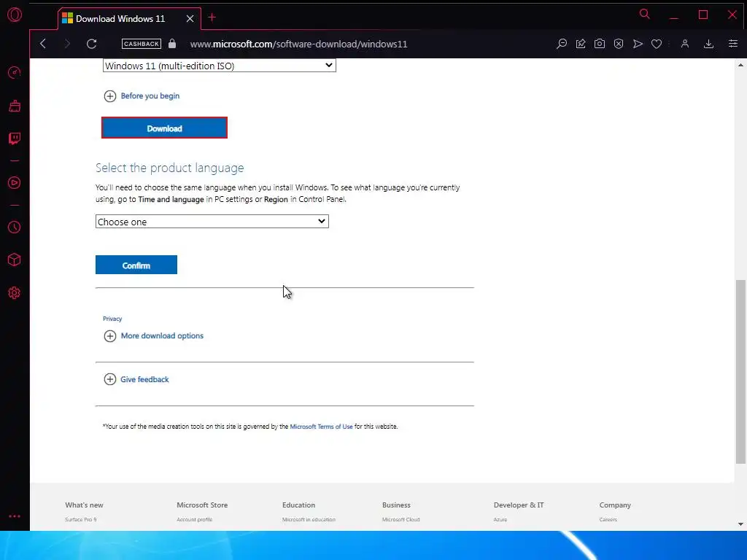The image size is (747, 560).
Task: Click the Cashback badge in address bar
Action: coord(142,44)
